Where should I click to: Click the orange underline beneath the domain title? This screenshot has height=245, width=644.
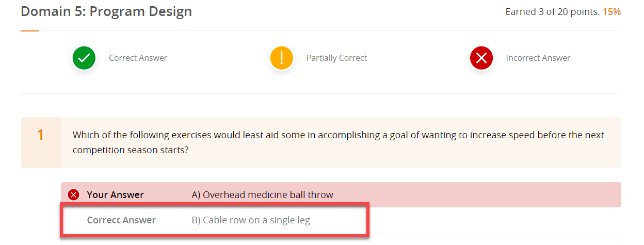click(x=29, y=31)
